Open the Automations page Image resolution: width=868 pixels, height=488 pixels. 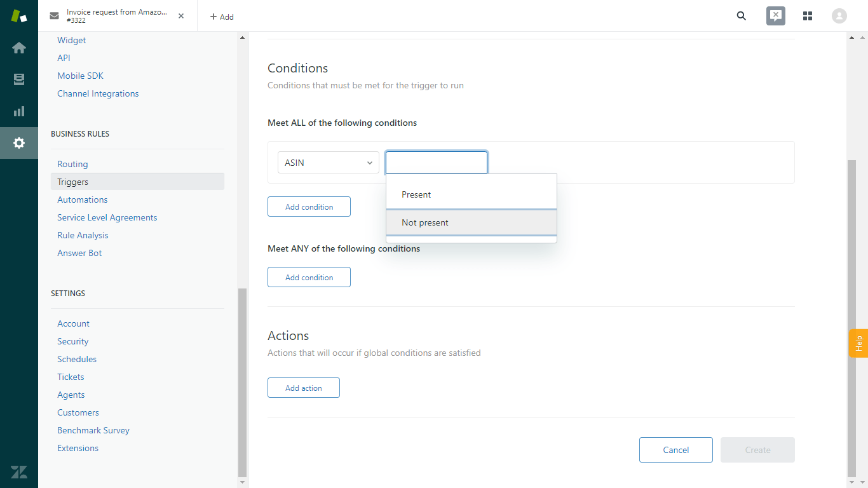pyautogui.click(x=82, y=199)
